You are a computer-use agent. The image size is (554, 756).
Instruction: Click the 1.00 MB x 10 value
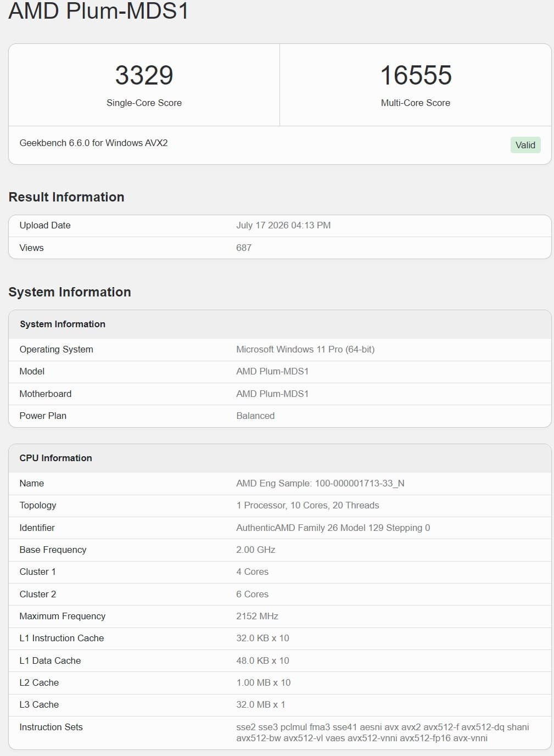click(264, 682)
